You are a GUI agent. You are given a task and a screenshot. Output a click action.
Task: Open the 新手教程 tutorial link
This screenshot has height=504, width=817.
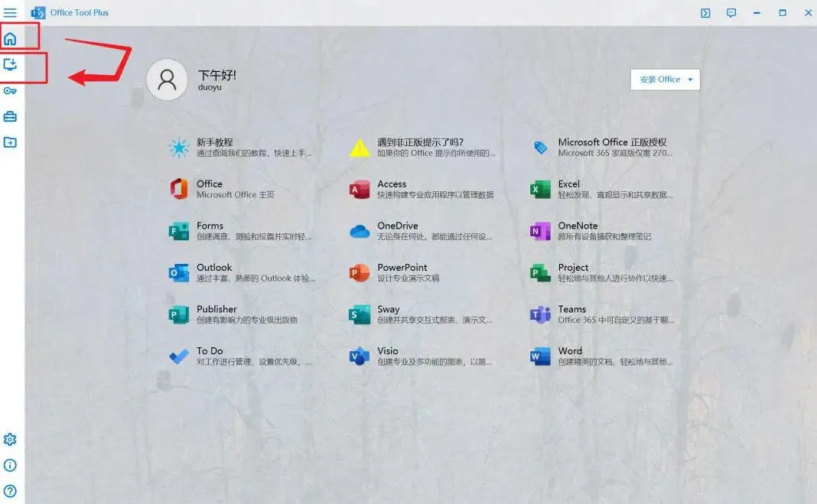click(215, 142)
